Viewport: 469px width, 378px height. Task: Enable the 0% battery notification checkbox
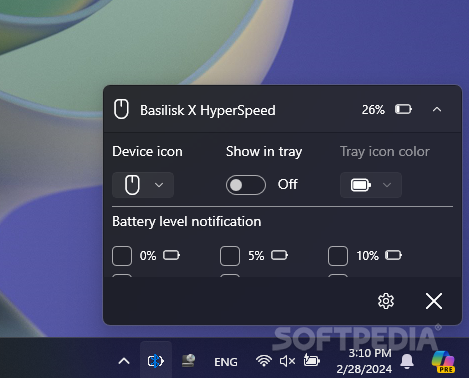[x=122, y=256]
